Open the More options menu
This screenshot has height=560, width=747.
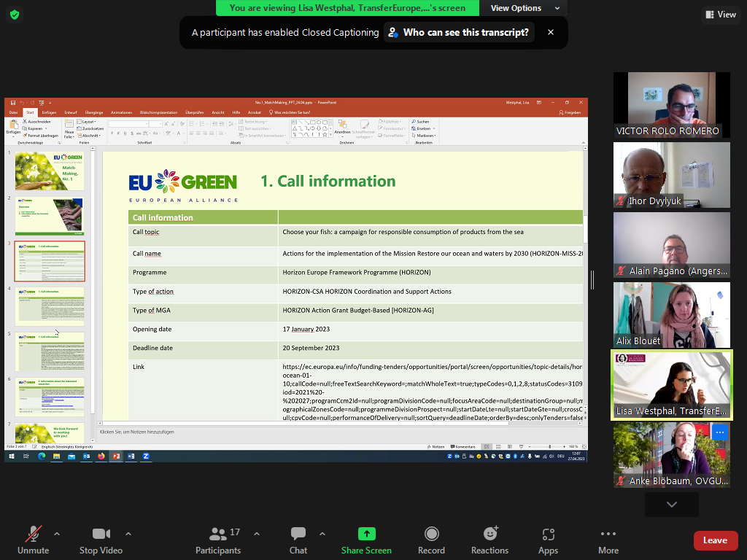[x=608, y=540]
